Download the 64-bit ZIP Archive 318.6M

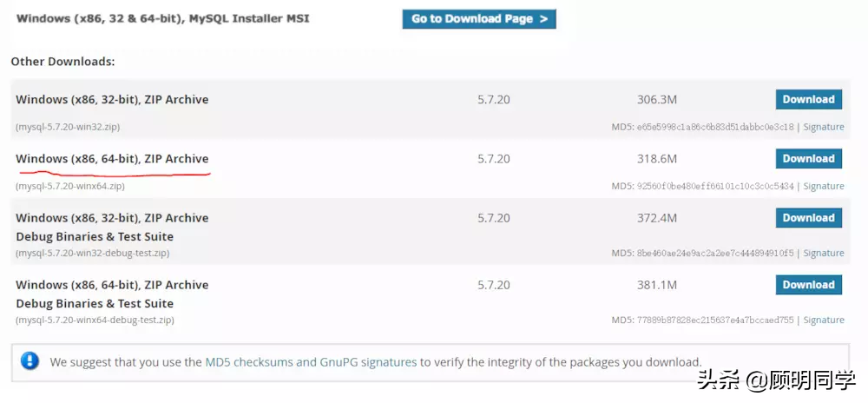coord(808,159)
